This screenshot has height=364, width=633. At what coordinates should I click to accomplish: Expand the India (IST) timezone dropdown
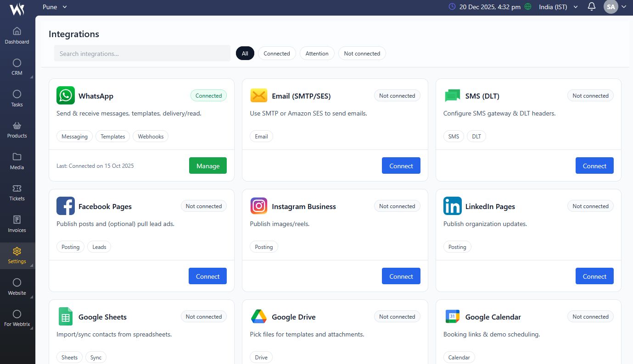point(558,7)
